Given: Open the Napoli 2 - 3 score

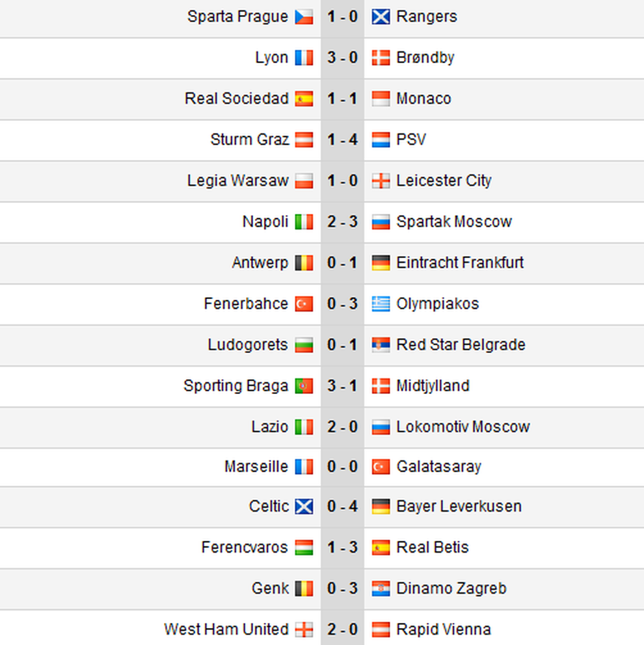Looking at the screenshot, I should [x=342, y=222].
